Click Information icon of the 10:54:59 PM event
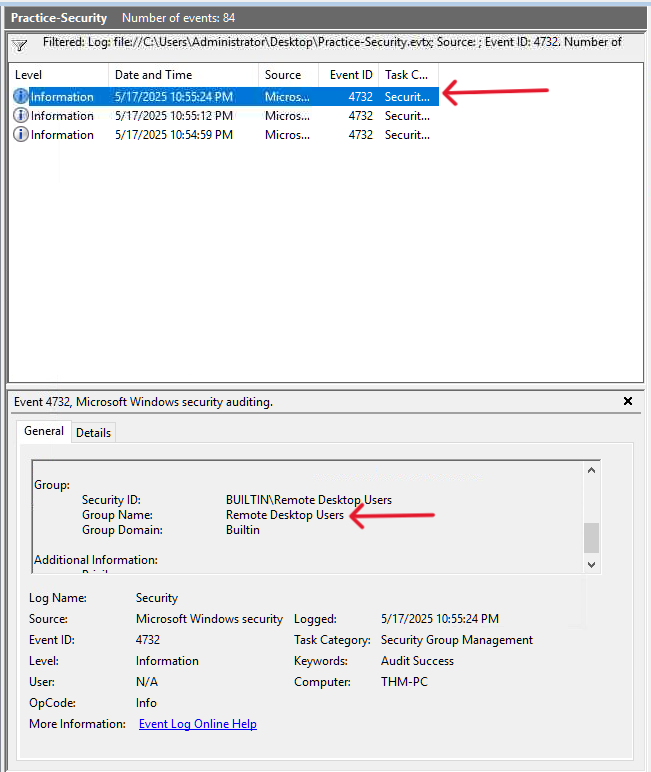The width and height of the screenshot is (651, 772). coord(21,135)
